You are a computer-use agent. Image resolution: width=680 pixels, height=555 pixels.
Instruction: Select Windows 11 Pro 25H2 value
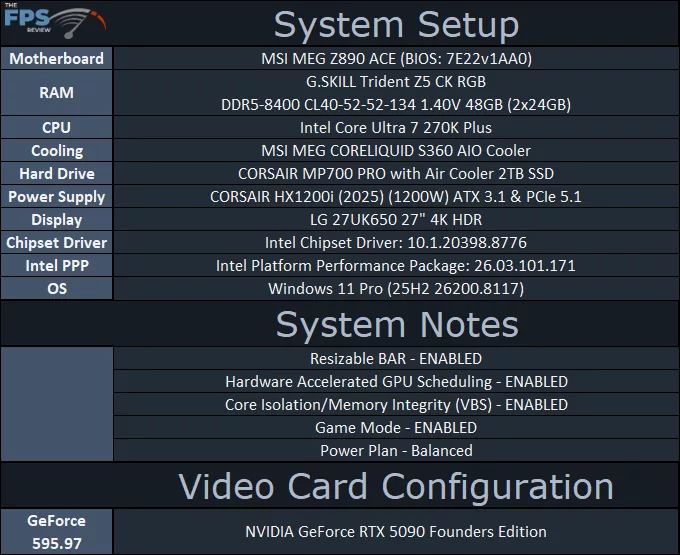(x=396, y=288)
